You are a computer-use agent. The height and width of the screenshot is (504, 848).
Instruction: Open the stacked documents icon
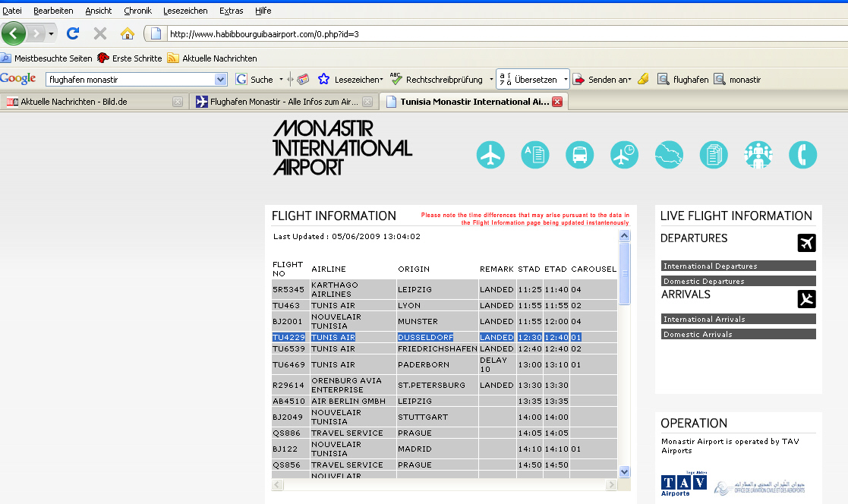714,155
